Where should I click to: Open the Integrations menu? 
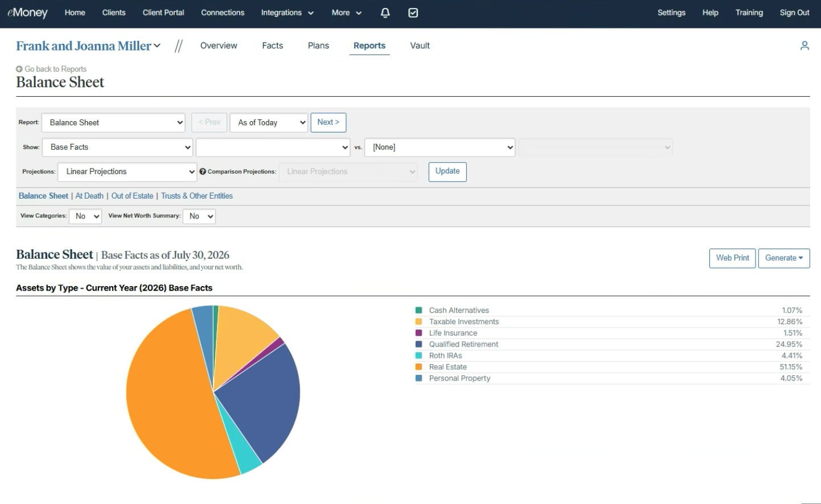[x=287, y=13]
